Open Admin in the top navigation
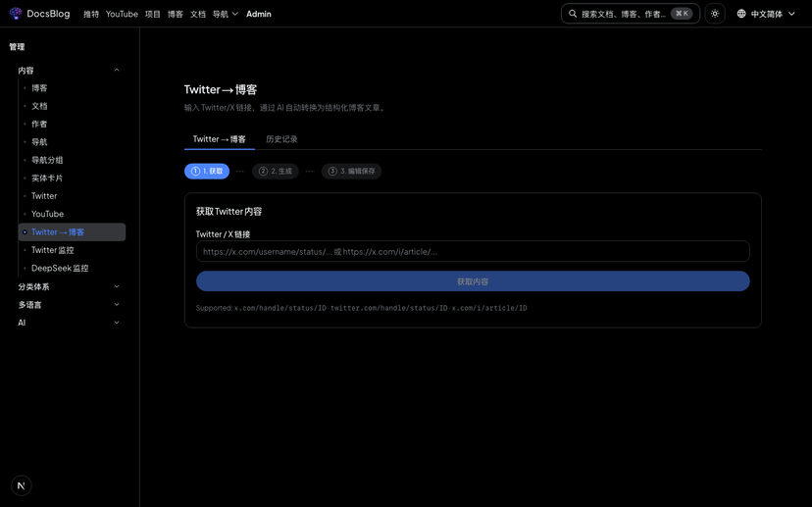812x507 pixels. click(259, 14)
